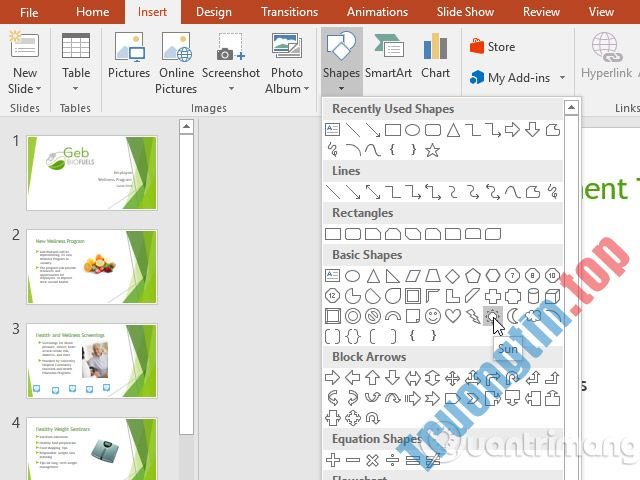This screenshot has width=640, height=480.
Task: Select the Scribble line in Lines section
Action: point(553,192)
